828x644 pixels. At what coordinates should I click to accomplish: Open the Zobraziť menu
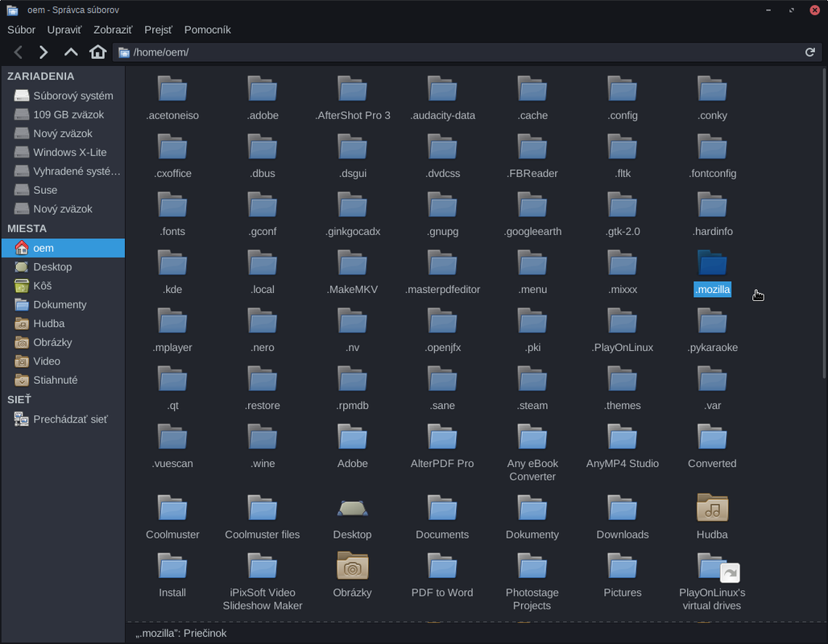tap(113, 30)
